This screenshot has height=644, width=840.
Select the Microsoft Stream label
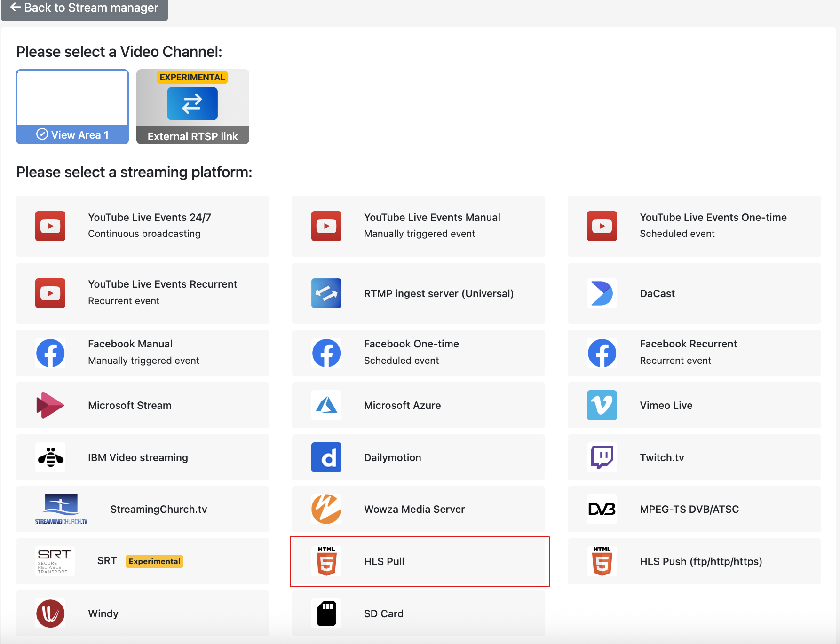coord(130,406)
